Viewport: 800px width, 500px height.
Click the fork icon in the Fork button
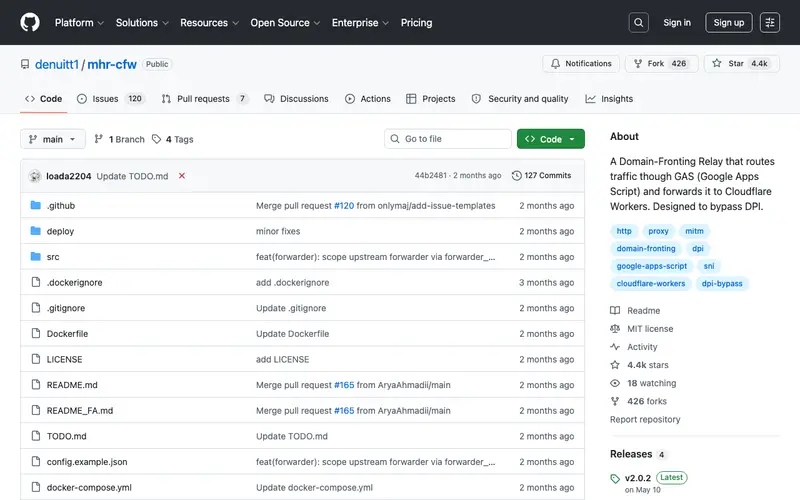[x=638, y=63]
